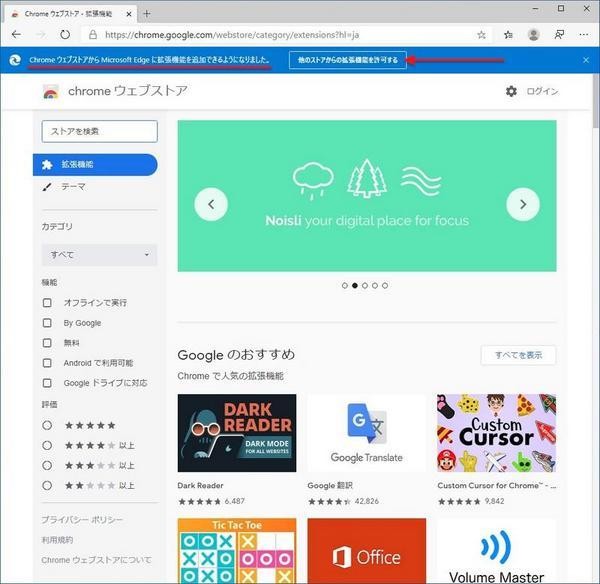The height and width of the screenshot is (584, 600).
Task: Check オフラインで実行 checkbox
Action: (47, 303)
